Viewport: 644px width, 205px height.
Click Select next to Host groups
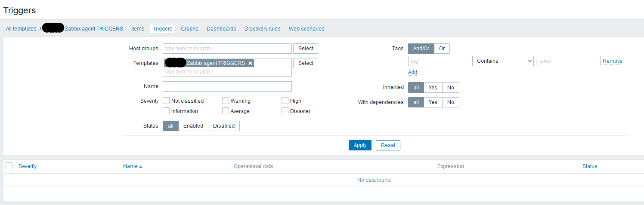[306, 49]
